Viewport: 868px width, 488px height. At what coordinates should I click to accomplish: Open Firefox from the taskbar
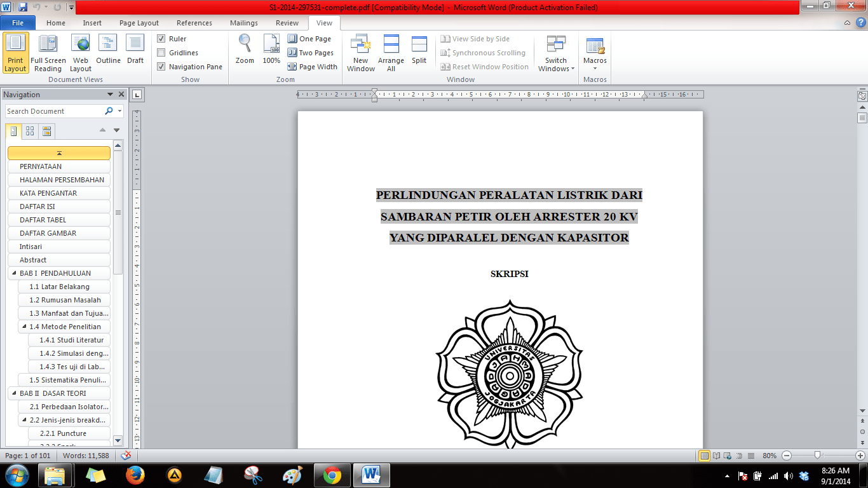(x=134, y=475)
